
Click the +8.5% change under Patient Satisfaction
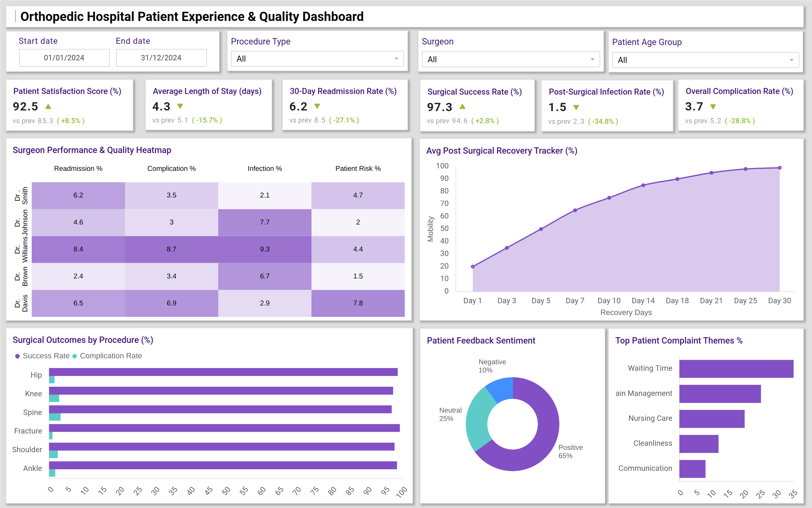coord(71,121)
